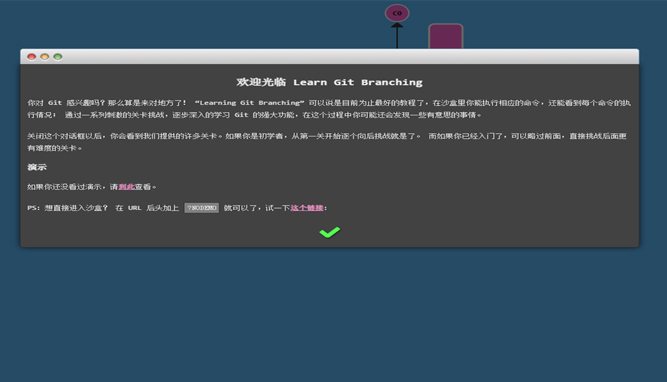Click the green checkmark to confirm dialog
The image size is (667, 382).
coord(330,232)
